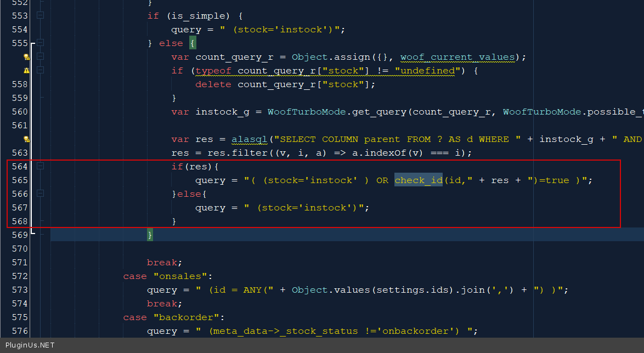Collapse the if(res) fold at line 564
Screen dimensions: 644x353
point(40,166)
